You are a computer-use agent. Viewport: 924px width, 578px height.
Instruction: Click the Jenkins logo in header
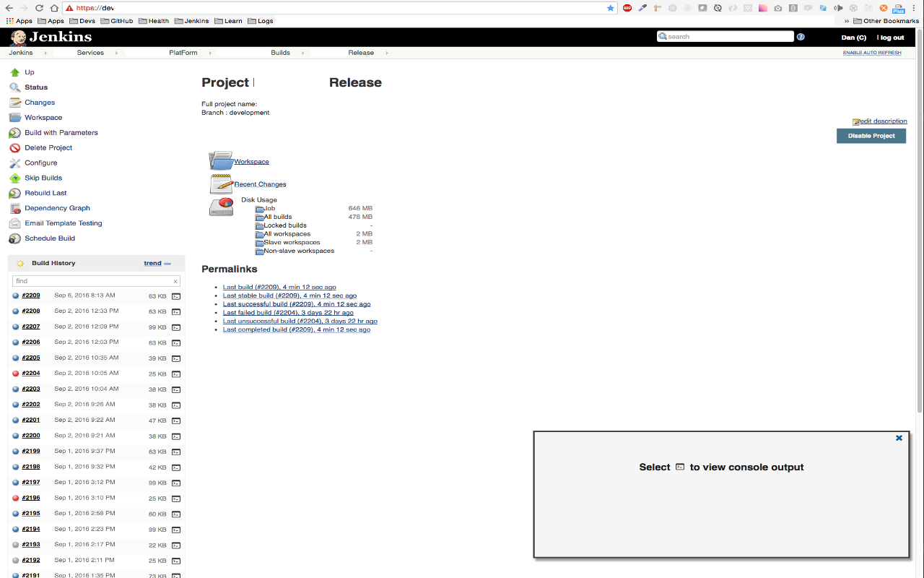(51, 37)
